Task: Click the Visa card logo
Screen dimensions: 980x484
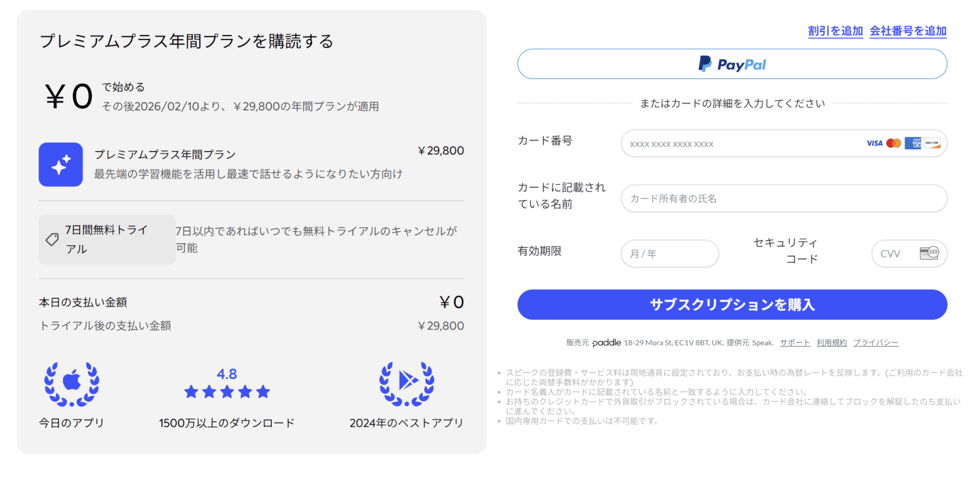Action: click(x=874, y=143)
